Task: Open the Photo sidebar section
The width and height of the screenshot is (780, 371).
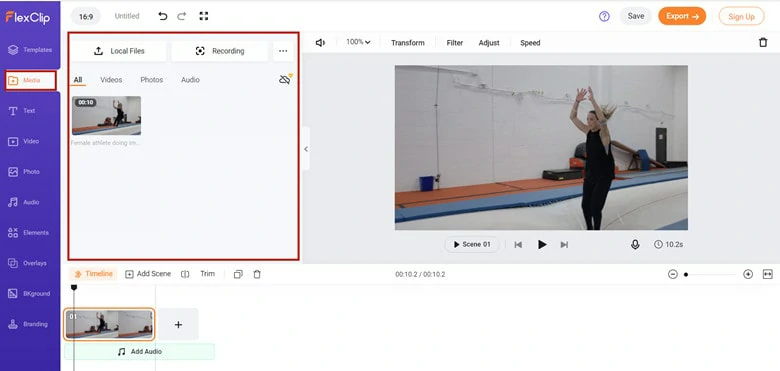Action: point(24,172)
